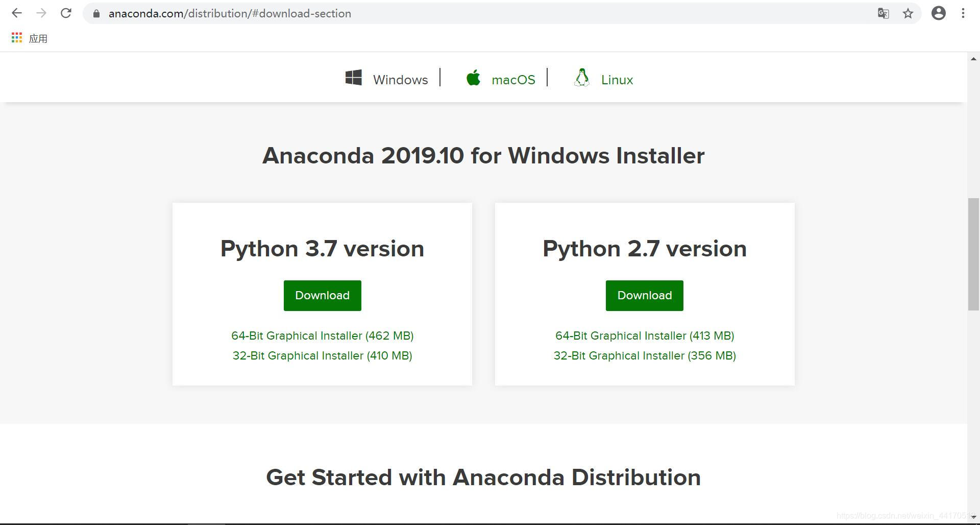Download the Python 2.7 version
The height and width of the screenshot is (525, 980).
[x=644, y=295]
